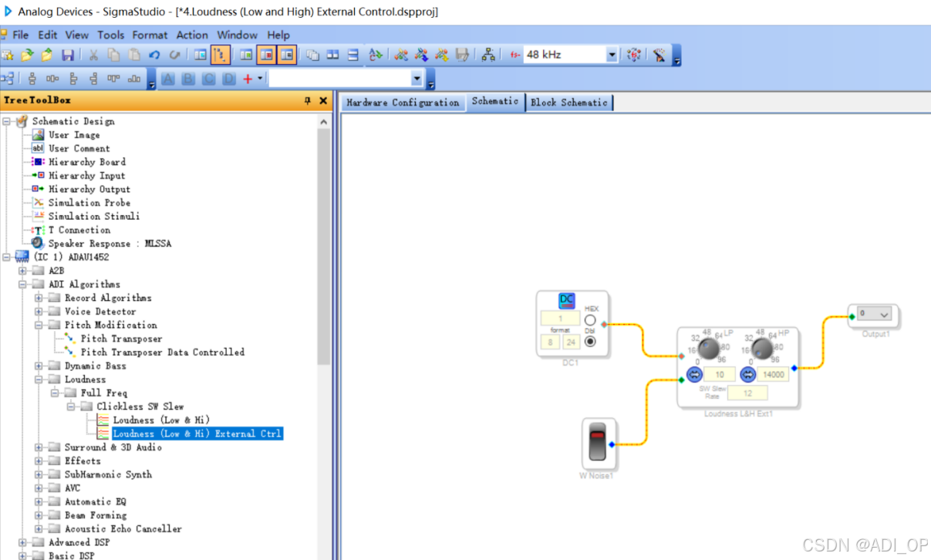Click the letter A toolbar button
This screenshot has height=560, width=931.
click(x=167, y=79)
